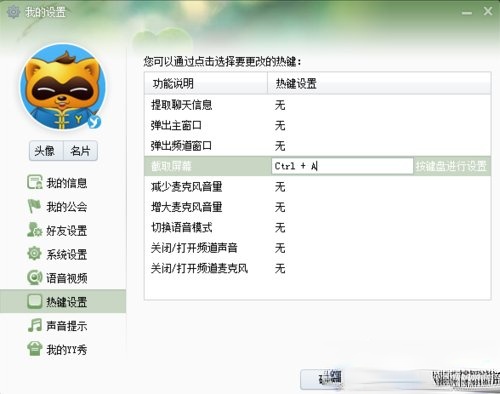
Task: Select the 弹出主窗口 row
Action: point(317,125)
